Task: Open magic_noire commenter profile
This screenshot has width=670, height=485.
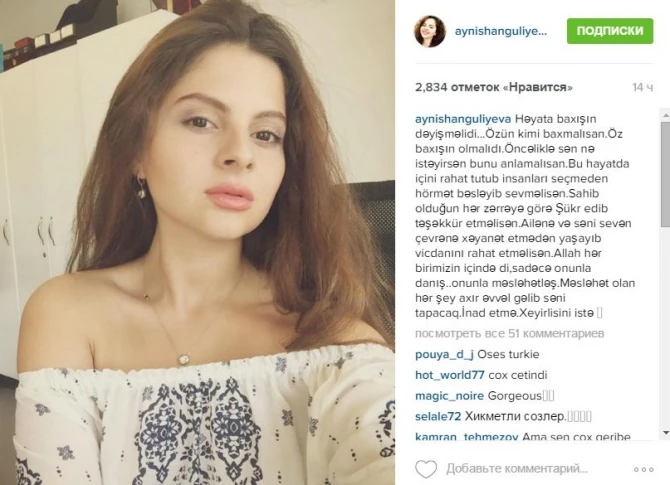Action: point(449,396)
